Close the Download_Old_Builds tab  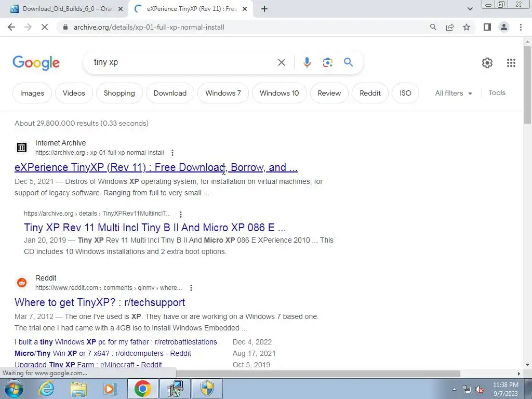click(121, 9)
